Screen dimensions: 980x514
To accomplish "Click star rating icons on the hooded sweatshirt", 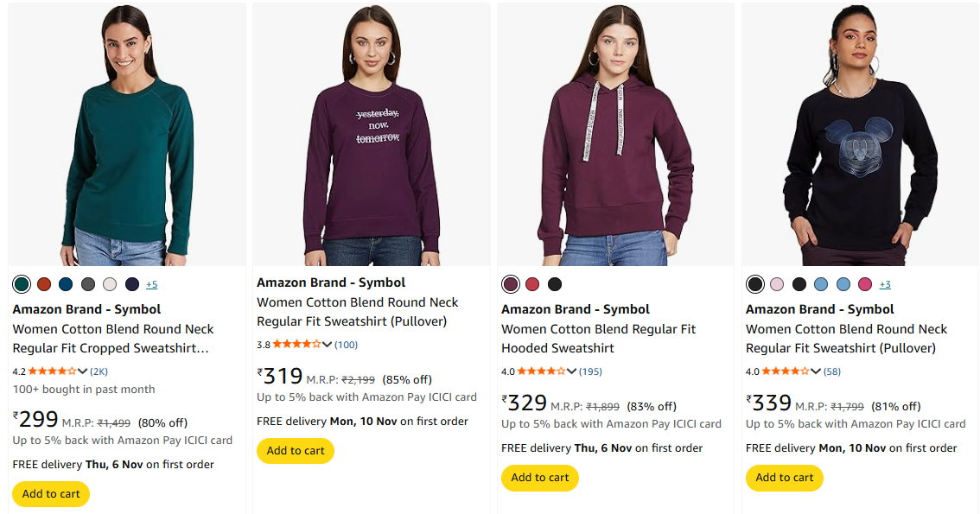I will point(541,371).
